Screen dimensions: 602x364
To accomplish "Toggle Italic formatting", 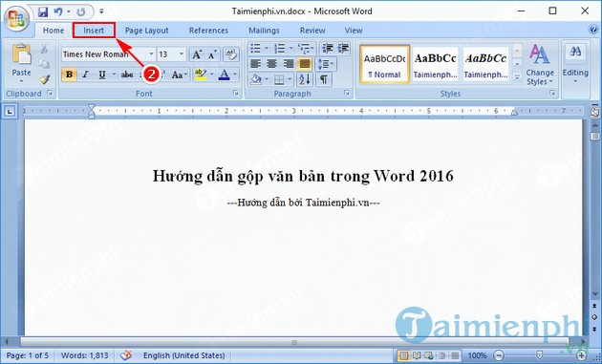I will [85, 75].
